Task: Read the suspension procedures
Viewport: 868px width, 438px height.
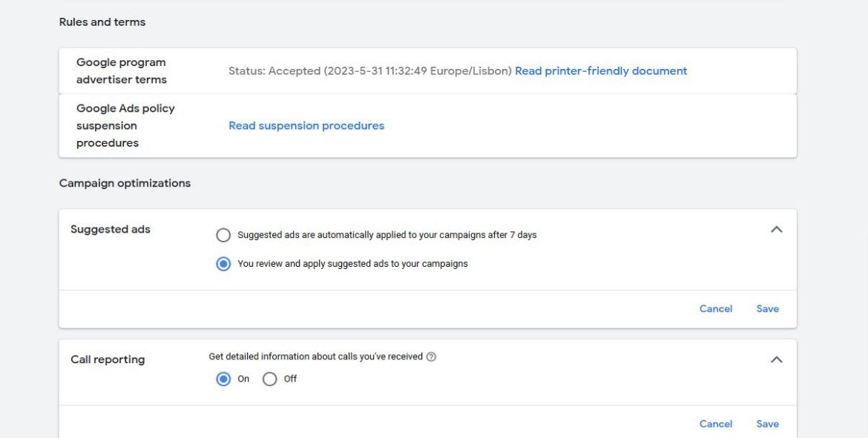Action: (306, 125)
